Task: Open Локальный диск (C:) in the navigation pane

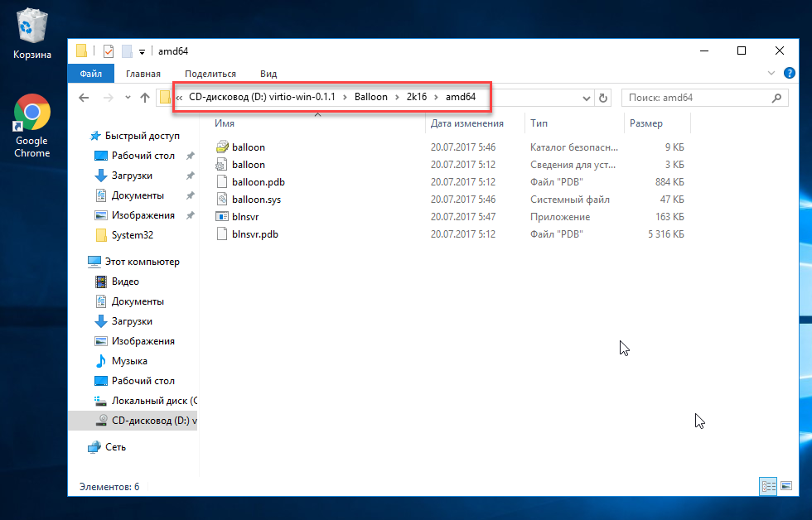Action: click(146, 401)
